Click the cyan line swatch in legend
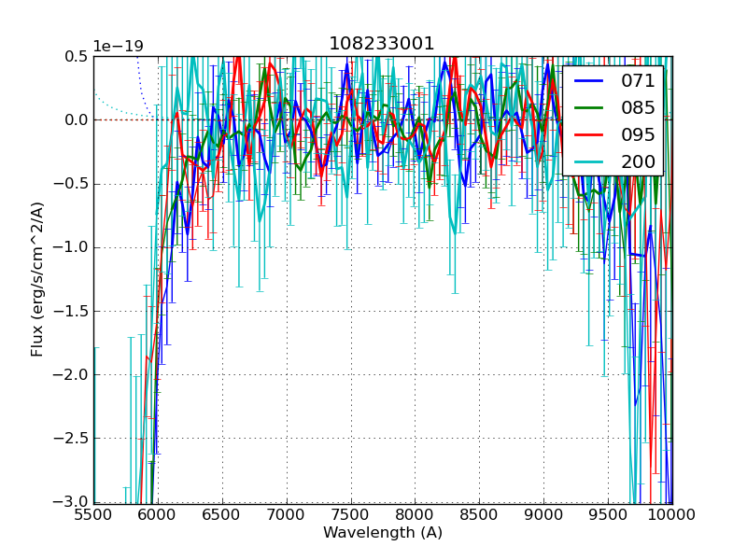The height and width of the screenshot is (560, 747). coord(588,161)
